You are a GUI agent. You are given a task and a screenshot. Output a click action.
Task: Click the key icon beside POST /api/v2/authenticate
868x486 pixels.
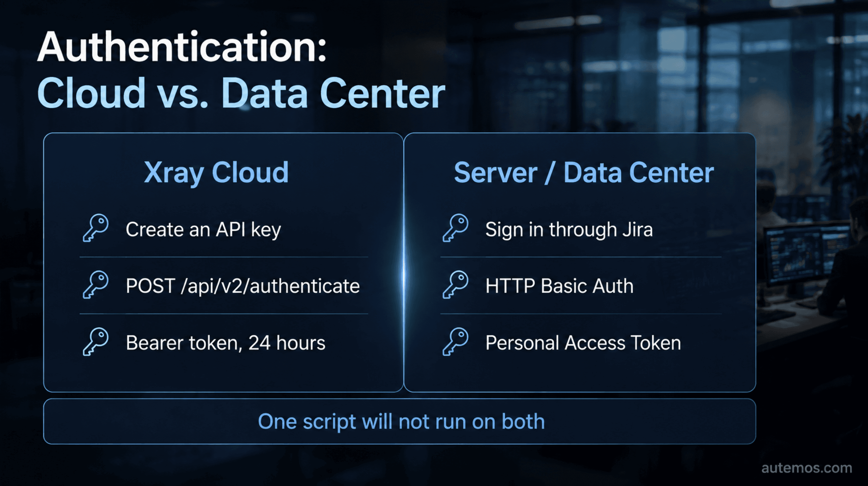click(x=96, y=285)
